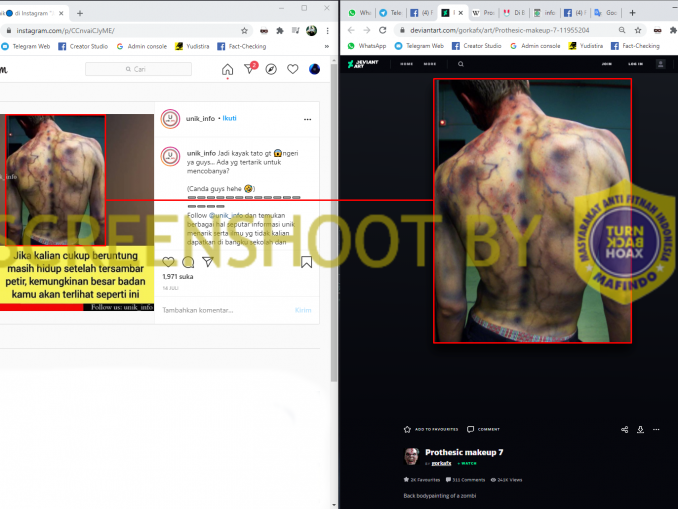Open Instagram explore compass icon

pyautogui.click(x=271, y=69)
